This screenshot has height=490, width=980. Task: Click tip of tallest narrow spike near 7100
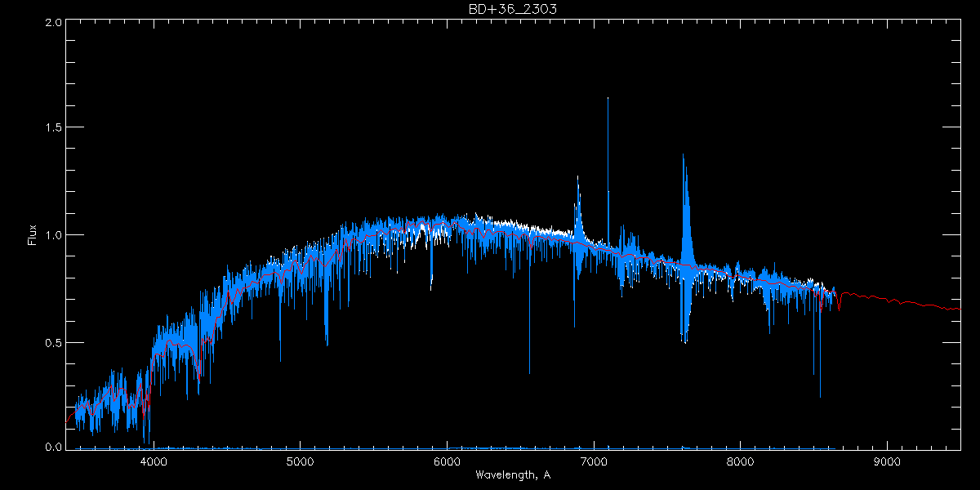click(x=608, y=99)
